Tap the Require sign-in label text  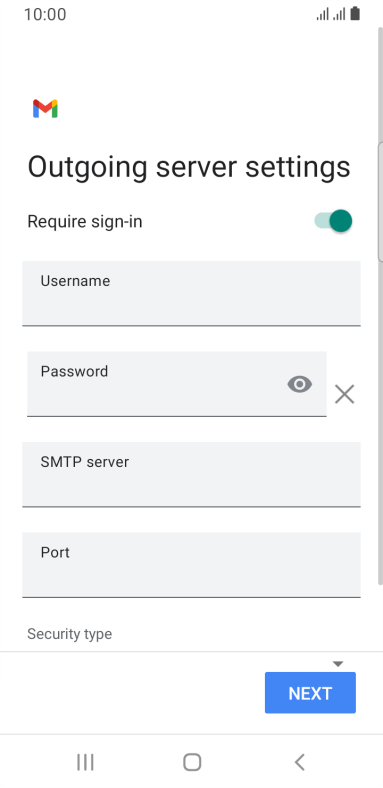click(x=84, y=221)
